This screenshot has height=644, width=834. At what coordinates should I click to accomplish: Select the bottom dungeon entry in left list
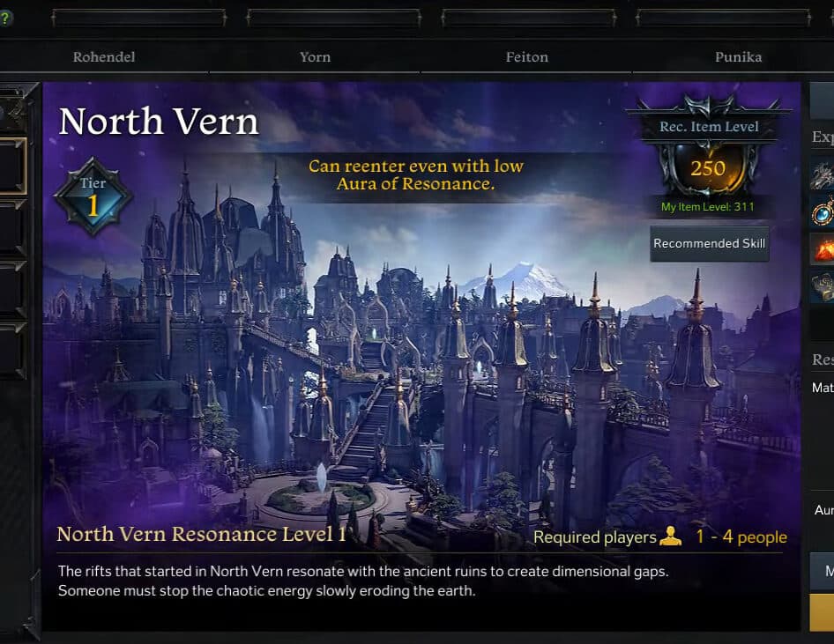12,351
